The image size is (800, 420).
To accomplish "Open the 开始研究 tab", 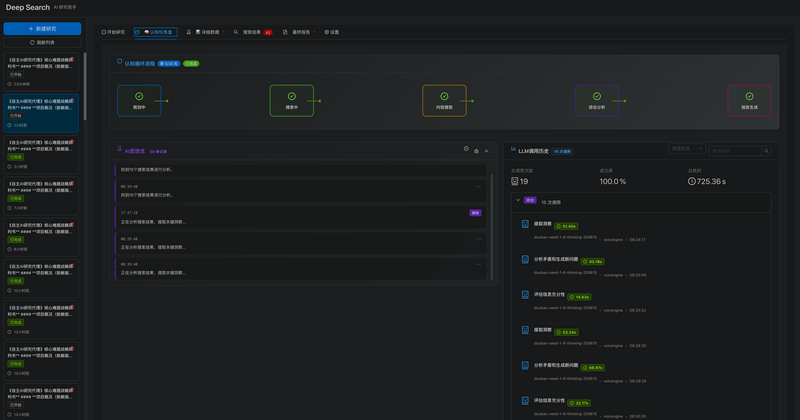I will click(113, 32).
